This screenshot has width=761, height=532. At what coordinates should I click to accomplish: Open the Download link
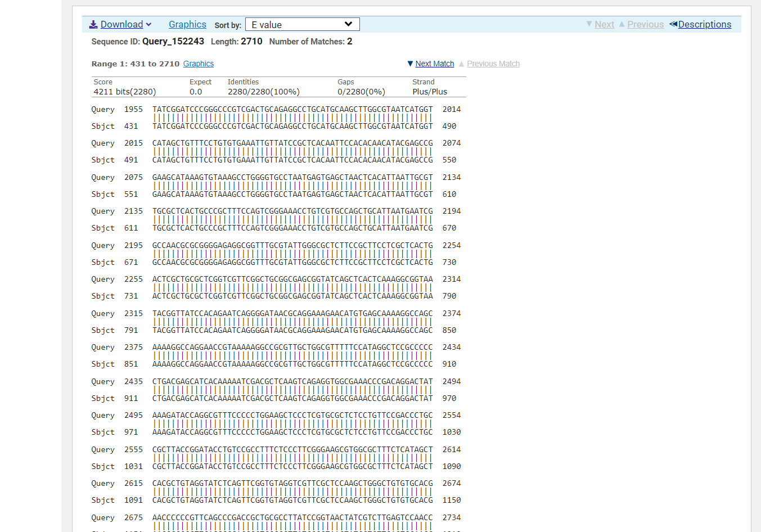pos(121,24)
